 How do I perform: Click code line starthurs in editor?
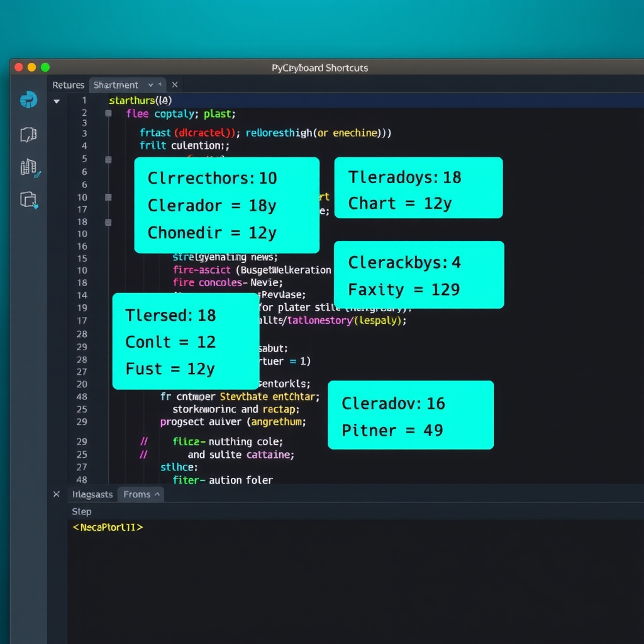[140, 101]
